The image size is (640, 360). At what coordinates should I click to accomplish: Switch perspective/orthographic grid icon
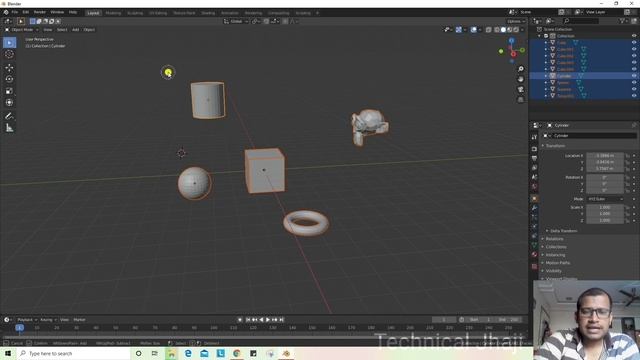(x=520, y=100)
